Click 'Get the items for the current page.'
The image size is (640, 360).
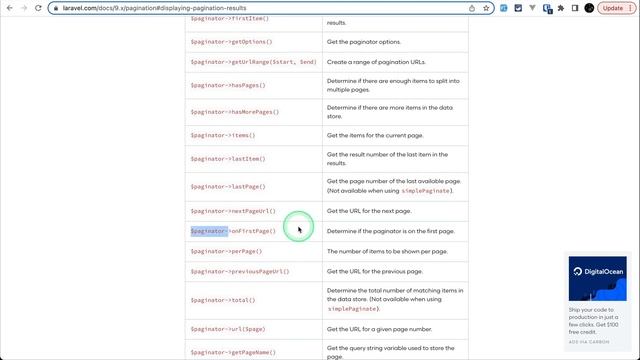click(x=375, y=135)
